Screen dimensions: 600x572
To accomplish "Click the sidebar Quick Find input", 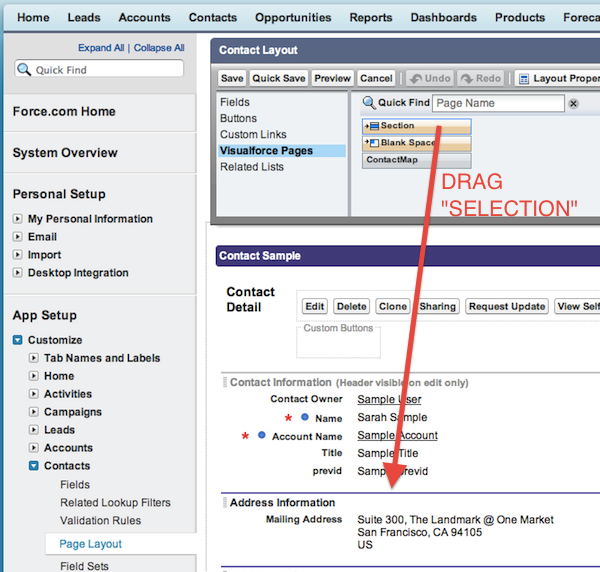I will coord(99,69).
